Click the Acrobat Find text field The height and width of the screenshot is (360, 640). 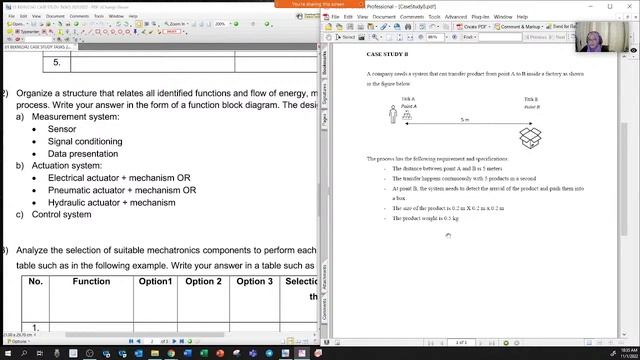click(500, 37)
